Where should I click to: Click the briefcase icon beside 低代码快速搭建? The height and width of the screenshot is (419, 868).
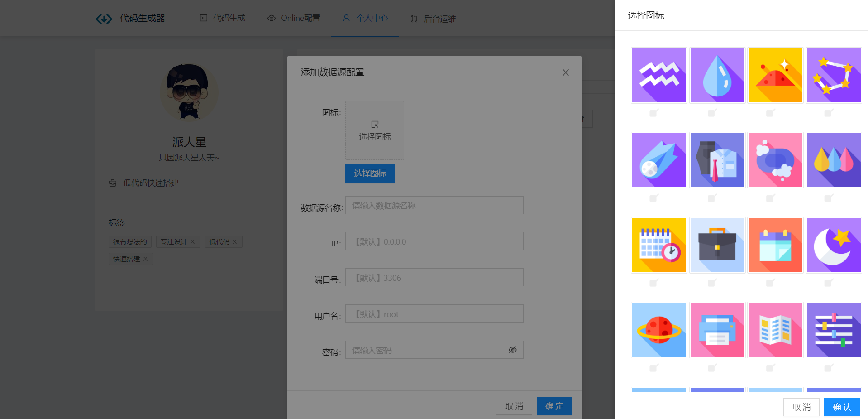tap(113, 183)
